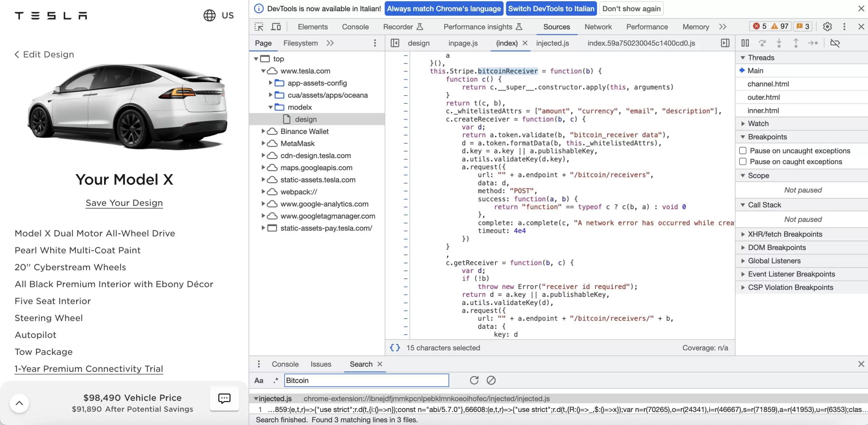Open the Tesla chat bubble icon
Viewport: 868px width, 425px height.
224,399
